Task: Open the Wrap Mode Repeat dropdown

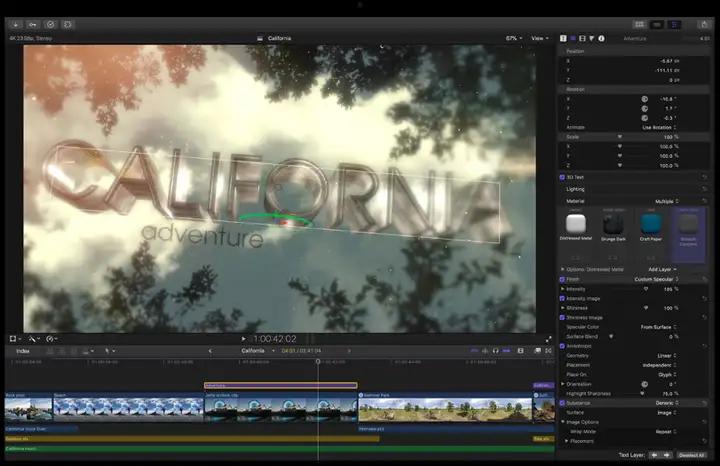Action: coord(667,432)
